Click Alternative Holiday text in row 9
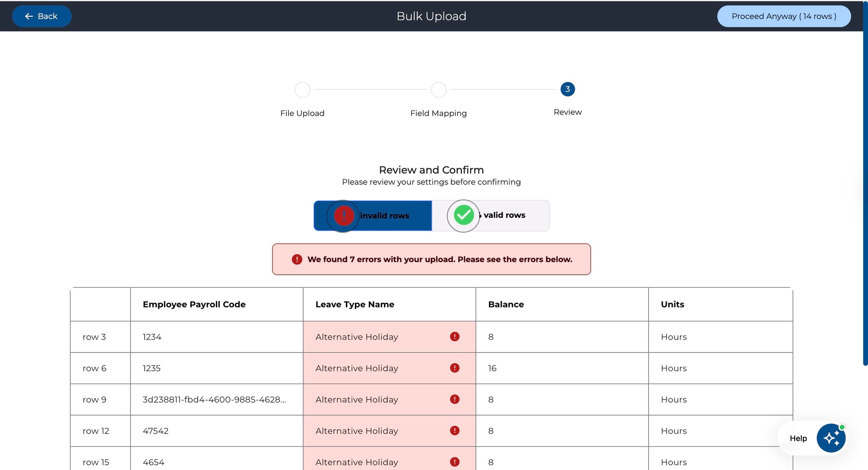Image resolution: width=868 pixels, height=470 pixels. [x=357, y=400]
